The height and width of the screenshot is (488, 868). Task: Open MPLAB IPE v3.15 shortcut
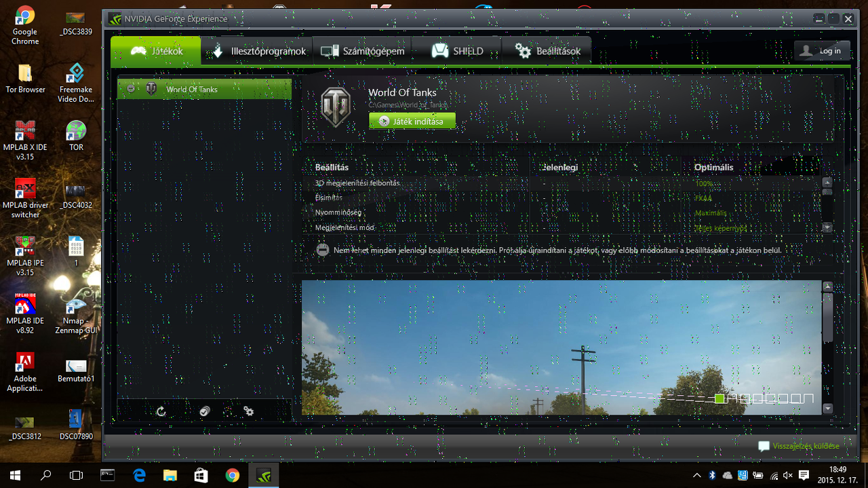coord(25,256)
